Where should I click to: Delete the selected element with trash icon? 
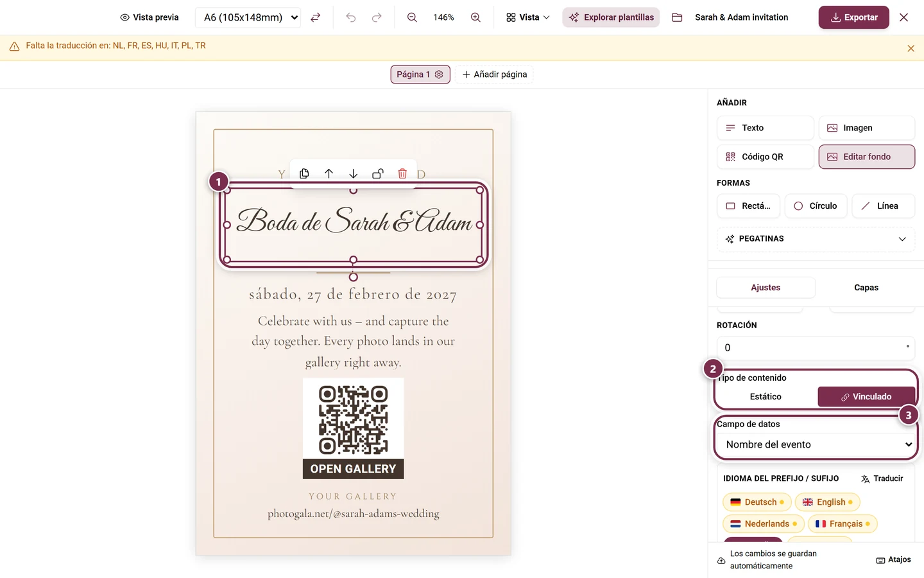click(x=402, y=173)
